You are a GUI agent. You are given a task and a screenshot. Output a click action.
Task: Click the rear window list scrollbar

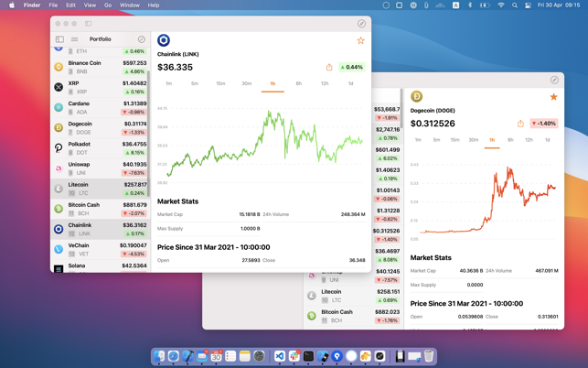pos(401,109)
